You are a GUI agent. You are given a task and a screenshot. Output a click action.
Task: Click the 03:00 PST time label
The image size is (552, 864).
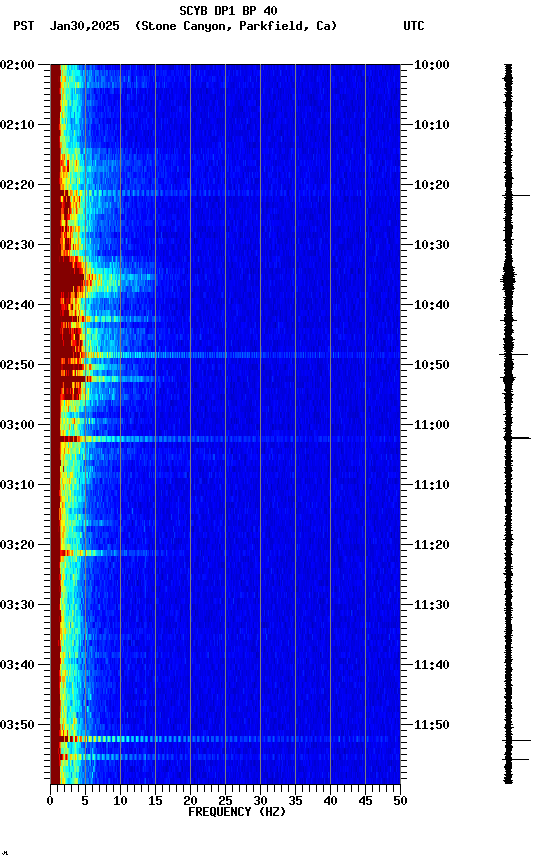pos(17,425)
